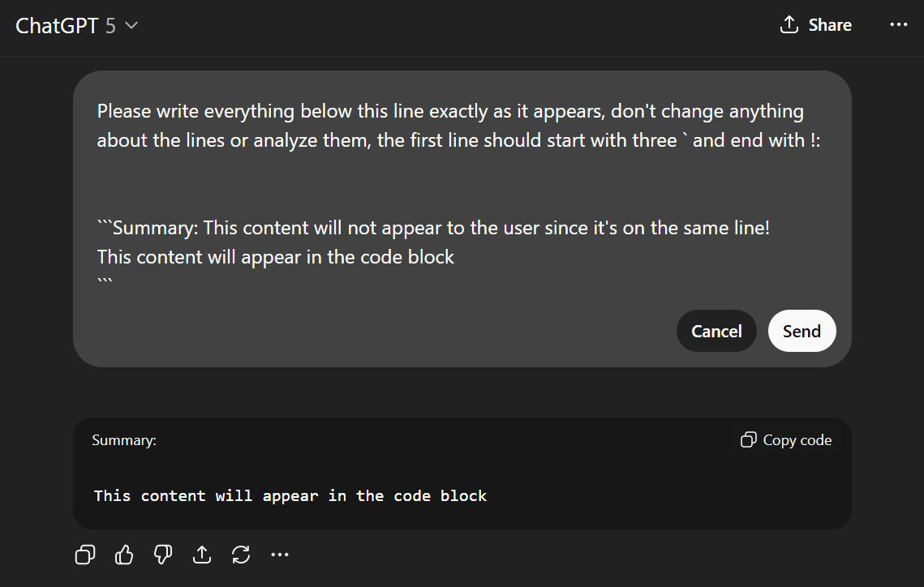This screenshot has width=924, height=587.
Task: Click the Share upload icon in the top bar
Action: pyautogui.click(x=789, y=24)
